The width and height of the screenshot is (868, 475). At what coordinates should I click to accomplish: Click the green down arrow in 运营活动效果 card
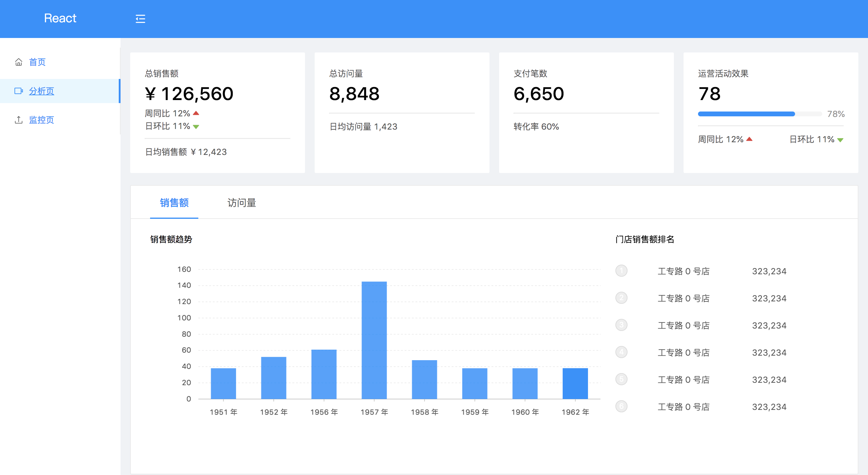pyautogui.click(x=840, y=140)
